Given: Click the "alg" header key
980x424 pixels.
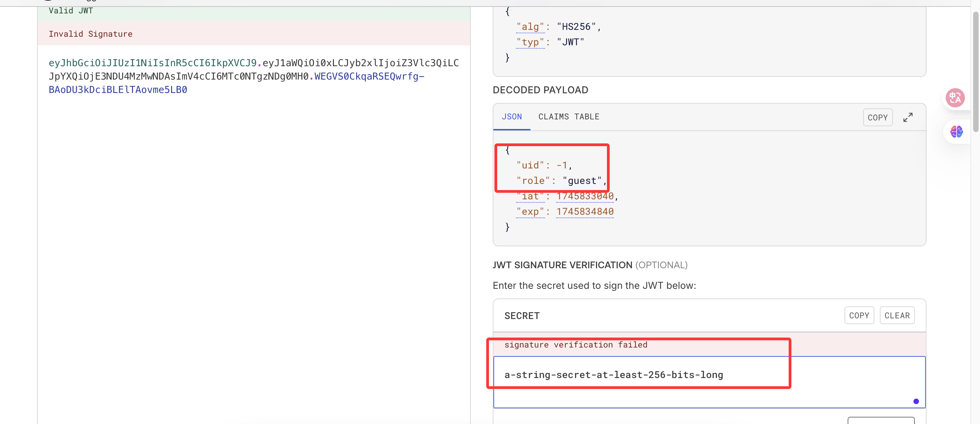Looking at the screenshot, I should (530, 27).
